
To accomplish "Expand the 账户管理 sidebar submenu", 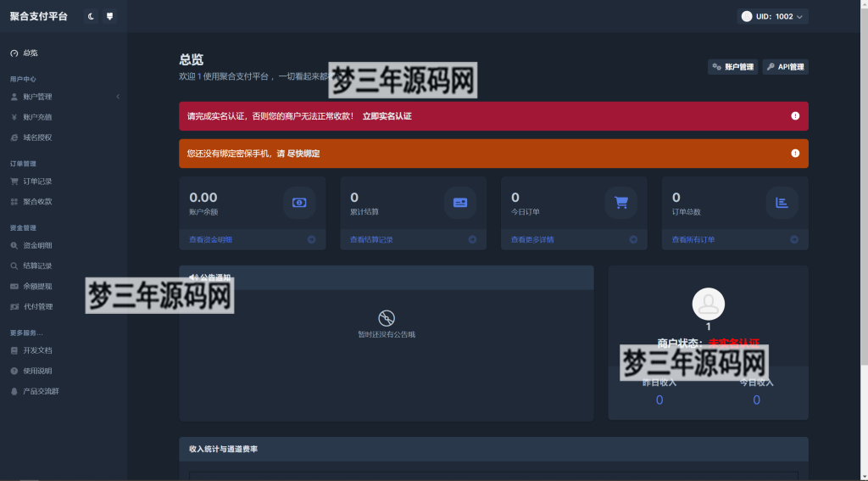I will point(64,97).
